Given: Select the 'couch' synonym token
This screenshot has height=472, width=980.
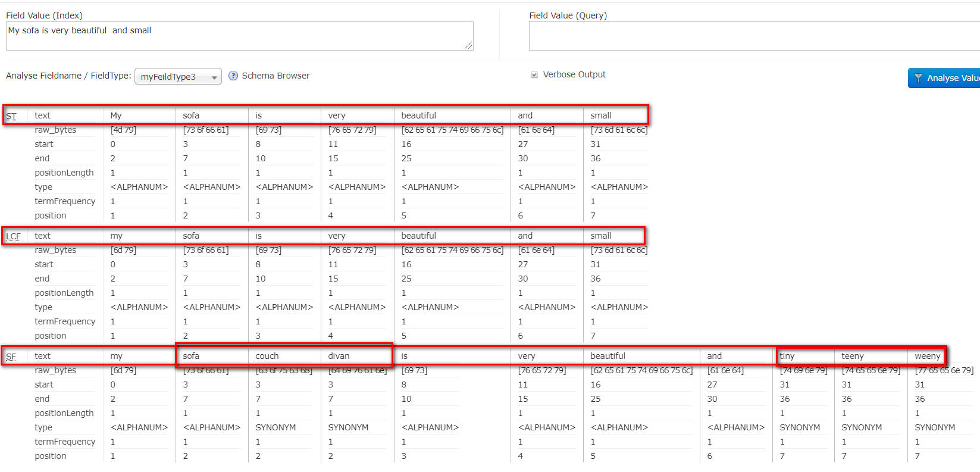Looking at the screenshot, I should 267,356.
